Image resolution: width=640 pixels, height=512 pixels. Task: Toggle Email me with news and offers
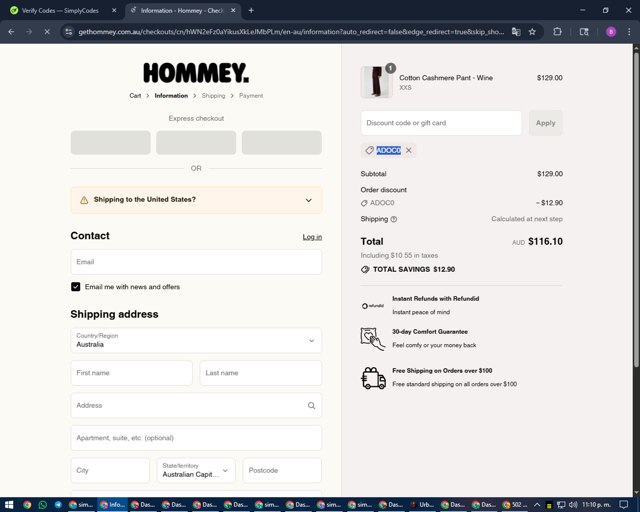76,287
